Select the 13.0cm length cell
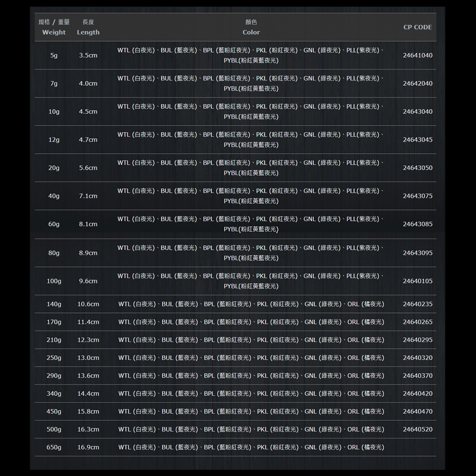 pyautogui.click(x=88, y=358)
